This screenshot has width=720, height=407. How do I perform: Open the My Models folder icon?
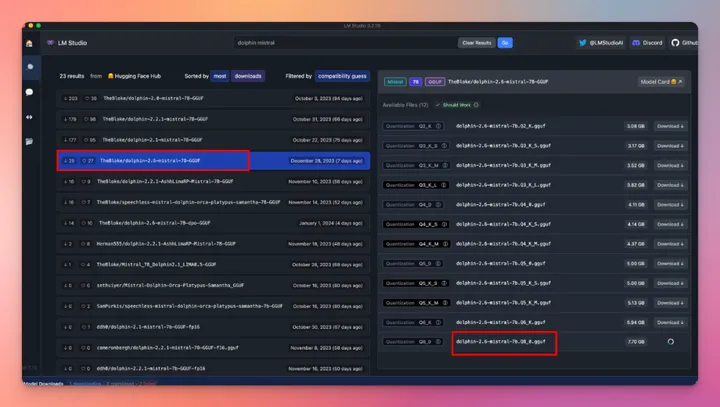pyautogui.click(x=29, y=141)
